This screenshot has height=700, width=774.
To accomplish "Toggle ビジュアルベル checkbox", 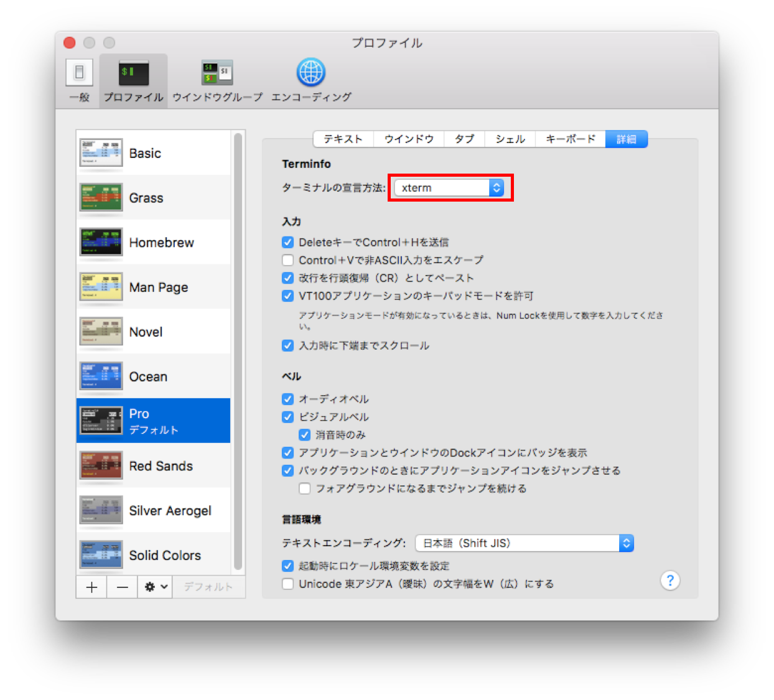I will pos(287,417).
